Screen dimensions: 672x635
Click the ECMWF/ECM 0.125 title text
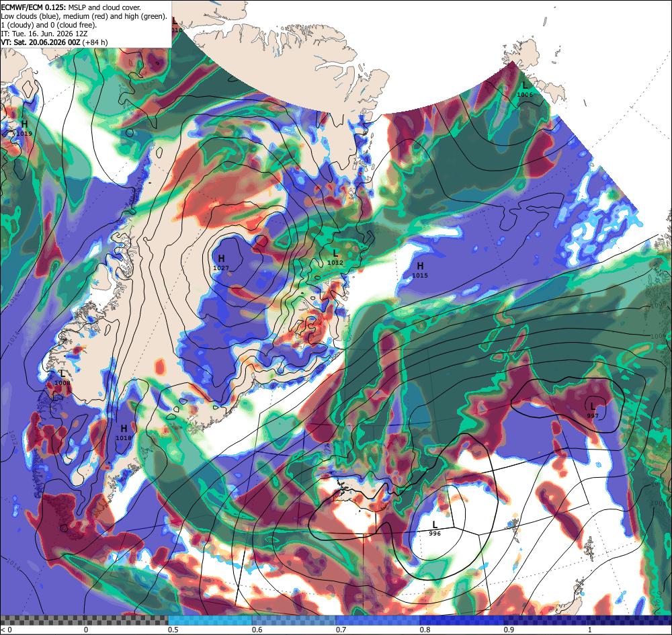click(x=33, y=7)
